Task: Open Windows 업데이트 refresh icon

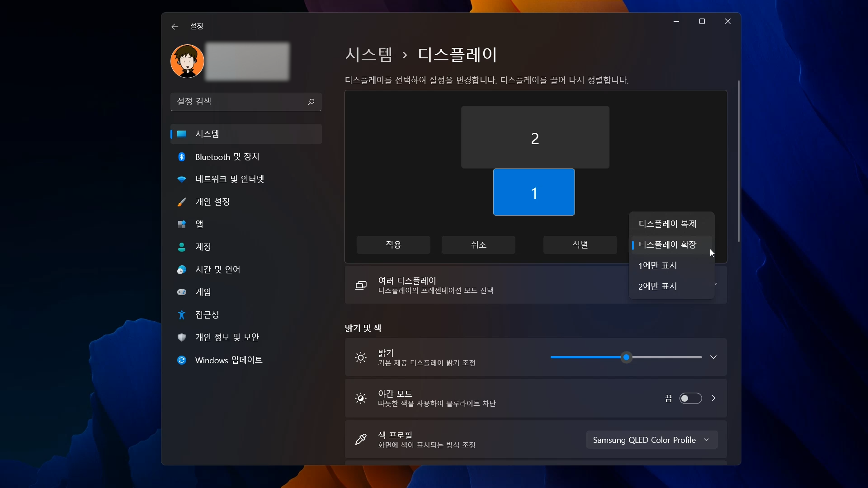Action: pyautogui.click(x=182, y=360)
